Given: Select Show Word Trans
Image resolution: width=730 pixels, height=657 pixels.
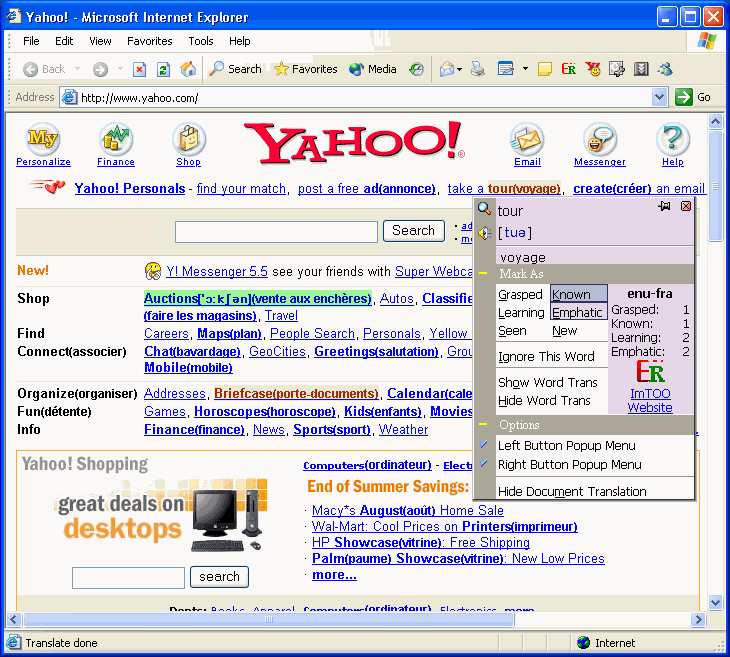Looking at the screenshot, I should 548,383.
